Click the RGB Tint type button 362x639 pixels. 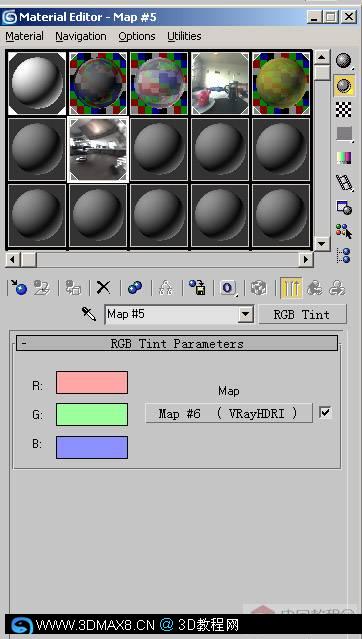pyautogui.click(x=302, y=314)
